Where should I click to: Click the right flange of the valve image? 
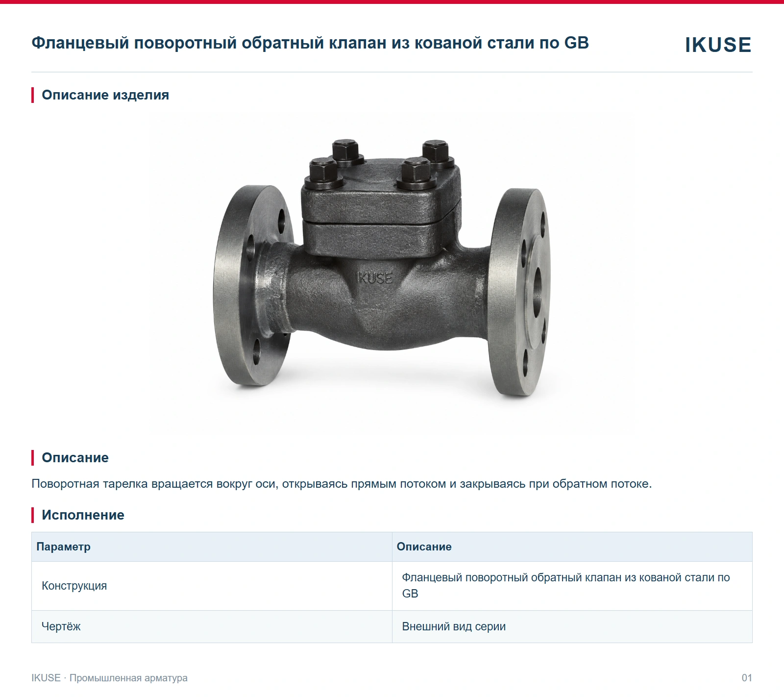tap(519, 292)
